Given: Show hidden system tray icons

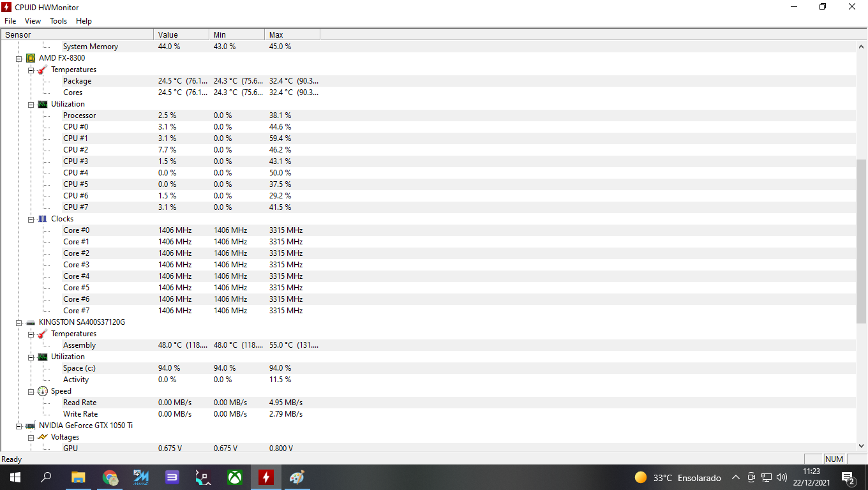Looking at the screenshot, I should point(735,477).
